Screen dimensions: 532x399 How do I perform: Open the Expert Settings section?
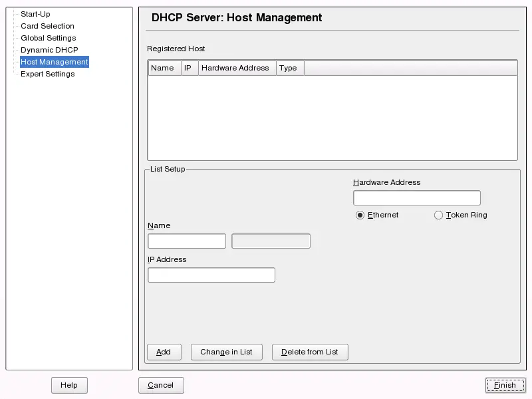46,74
